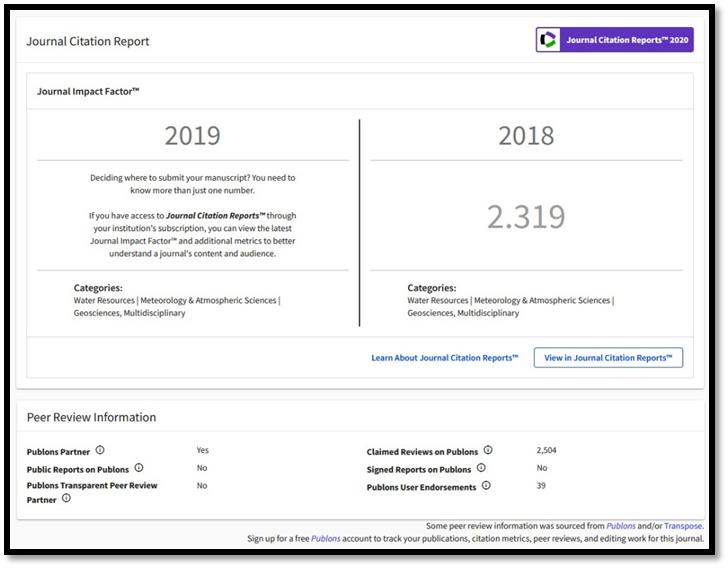Image resolution: width=728 pixels, height=568 pixels.
Task: Click info icon next to Publons User Endorsements
Action: click(486, 485)
